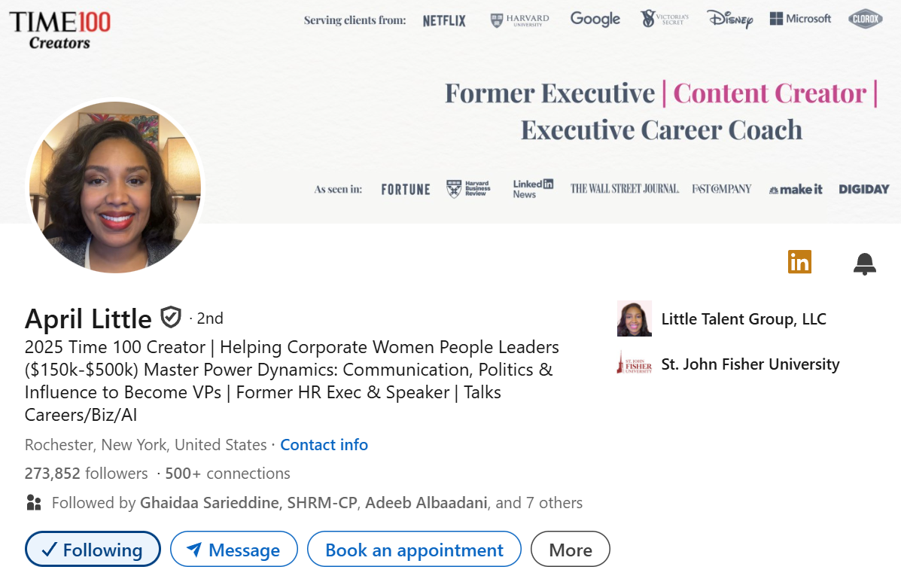Open the More options menu
901x588 pixels.
coord(570,549)
